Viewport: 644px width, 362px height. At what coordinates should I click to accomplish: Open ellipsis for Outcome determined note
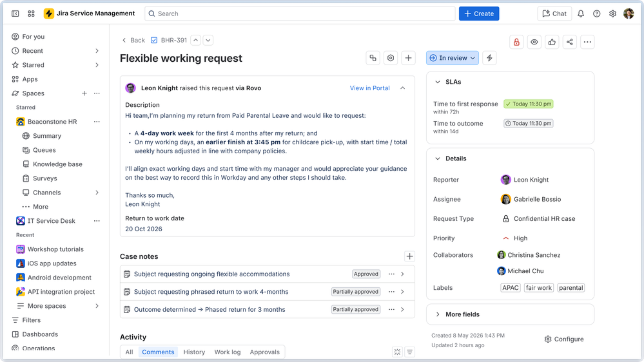pyautogui.click(x=391, y=309)
